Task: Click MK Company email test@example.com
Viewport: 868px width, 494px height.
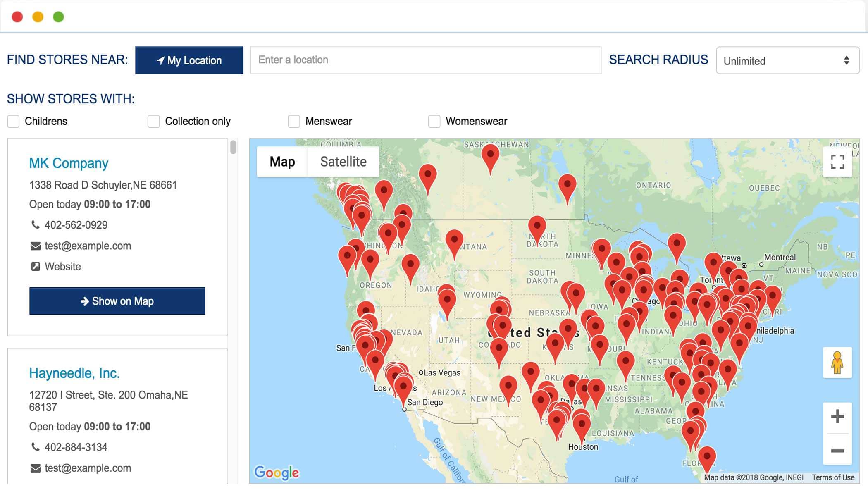Action: [88, 246]
